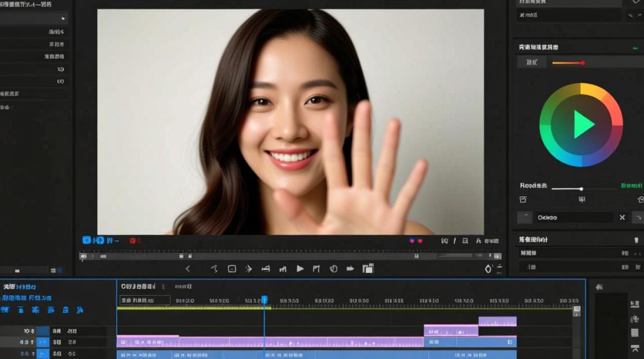Collapse the color panel with the green dash
Viewport: 644px width, 359px height.
point(635,48)
